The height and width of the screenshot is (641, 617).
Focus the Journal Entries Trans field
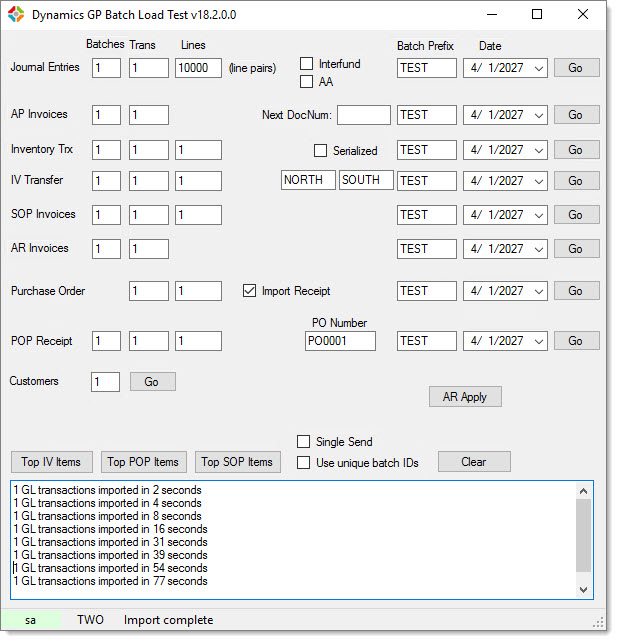coord(149,68)
